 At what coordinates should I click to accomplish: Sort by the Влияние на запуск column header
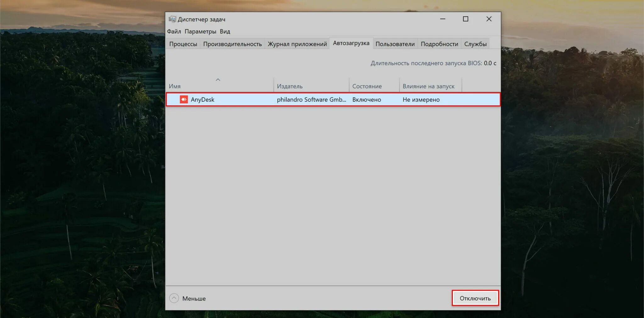(430, 85)
